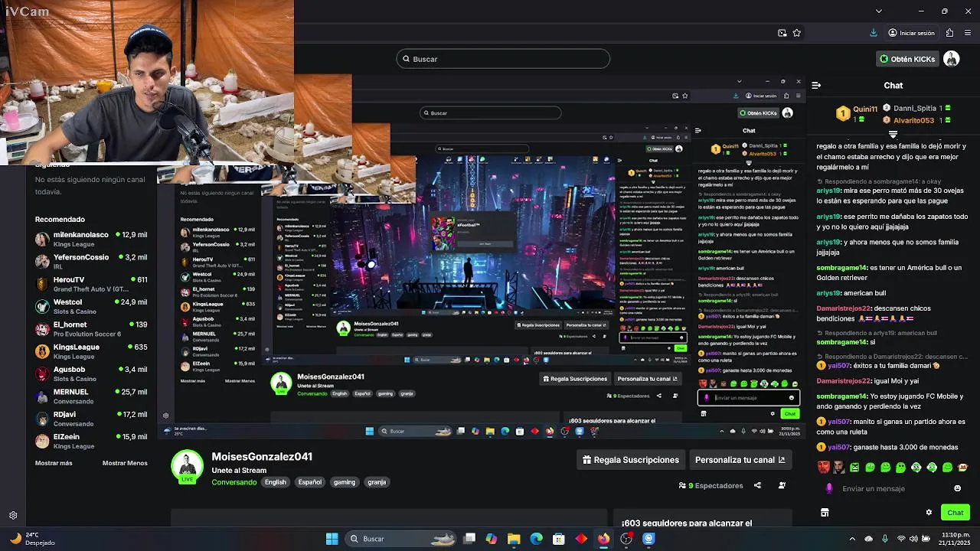The width and height of the screenshot is (980, 551).
Task: Click main Regala Suscripciones button
Action: coord(631,460)
